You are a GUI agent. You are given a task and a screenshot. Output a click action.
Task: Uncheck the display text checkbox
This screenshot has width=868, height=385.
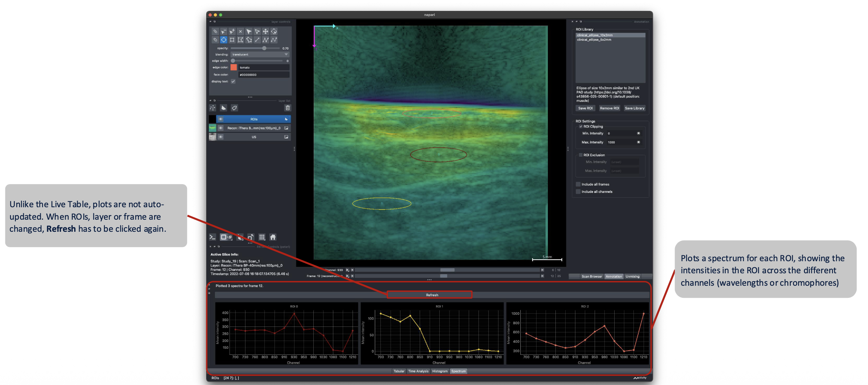click(233, 82)
